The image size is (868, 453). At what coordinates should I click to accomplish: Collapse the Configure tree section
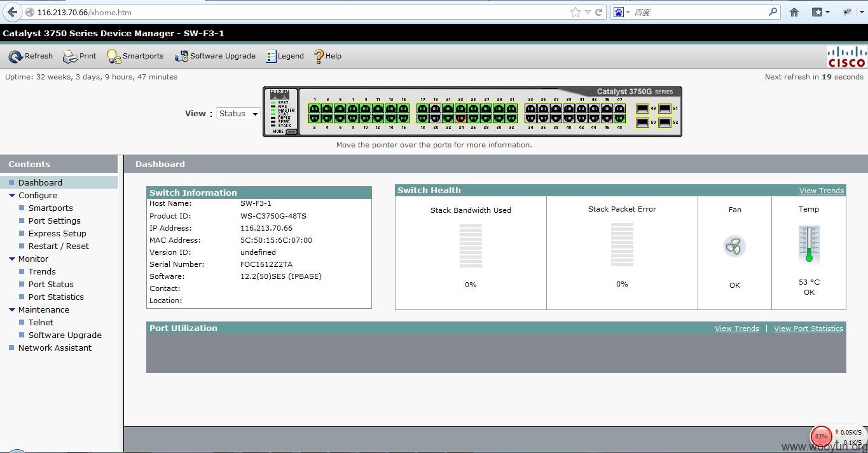(x=12, y=196)
